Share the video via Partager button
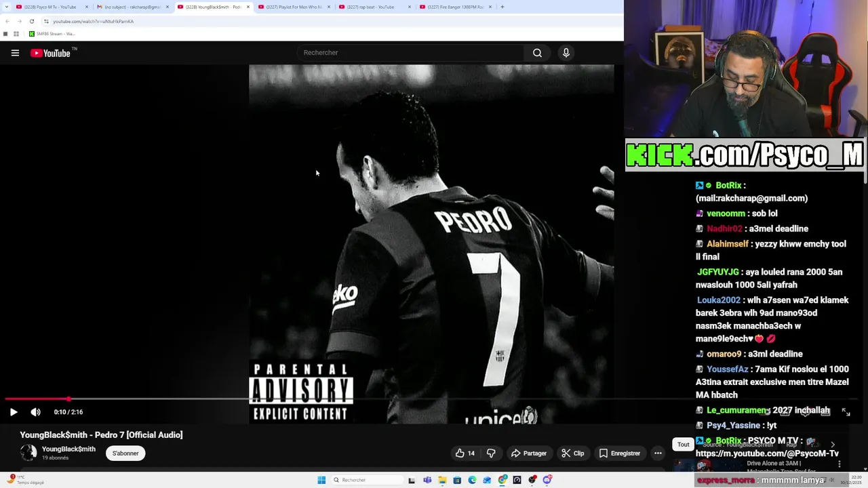 529,453
